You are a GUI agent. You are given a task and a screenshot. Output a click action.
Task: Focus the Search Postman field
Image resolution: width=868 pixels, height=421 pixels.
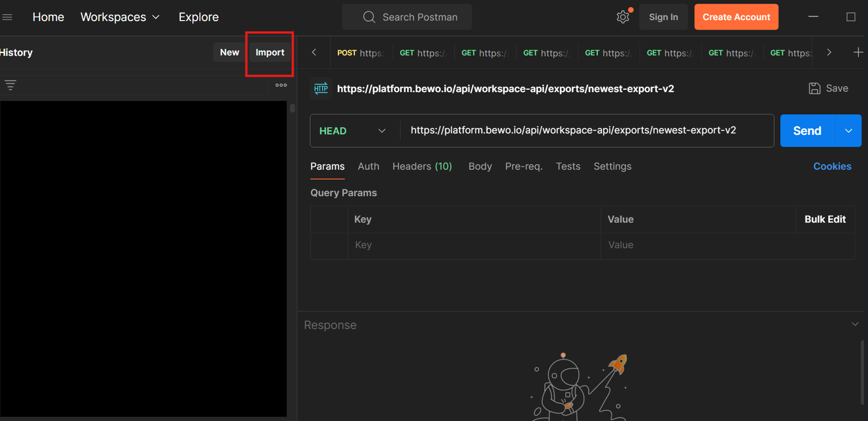[407, 17]
